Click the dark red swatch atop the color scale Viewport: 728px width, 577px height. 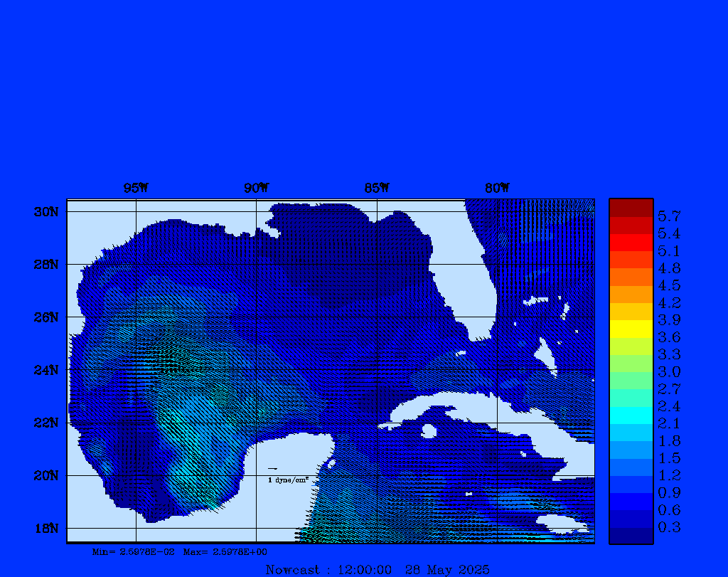click(631, 208)
